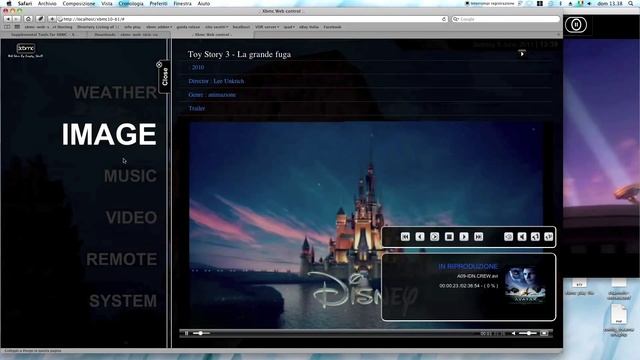Open the VIDEO menu section

[x=131, y=218]
